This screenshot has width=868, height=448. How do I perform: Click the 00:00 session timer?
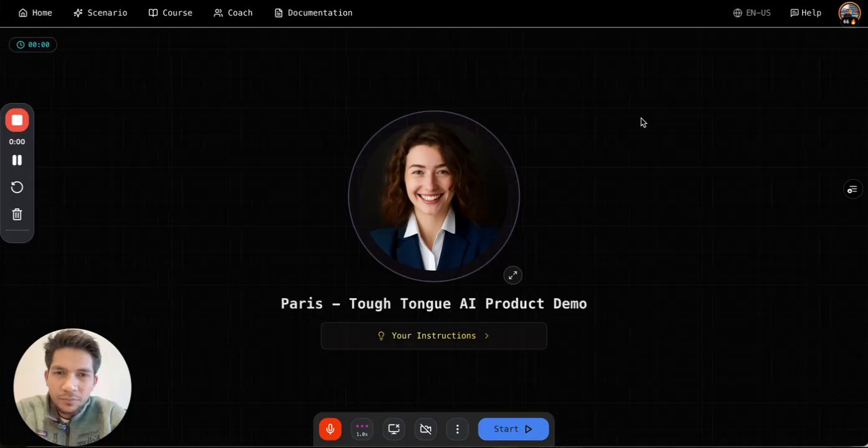tap(33, 45)
